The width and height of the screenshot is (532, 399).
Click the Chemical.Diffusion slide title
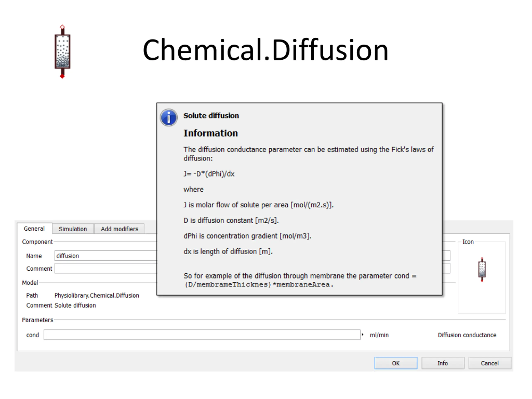coord(266,50)
